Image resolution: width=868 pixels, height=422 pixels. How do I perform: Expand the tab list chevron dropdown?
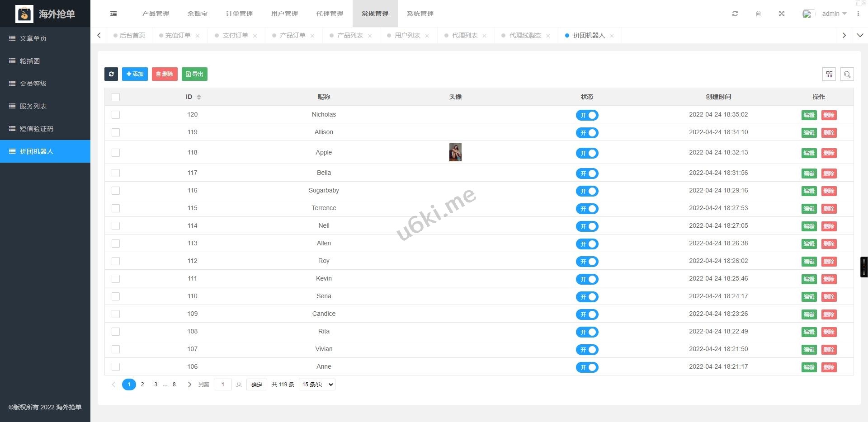pyautogui.click(x=860, y=35)
